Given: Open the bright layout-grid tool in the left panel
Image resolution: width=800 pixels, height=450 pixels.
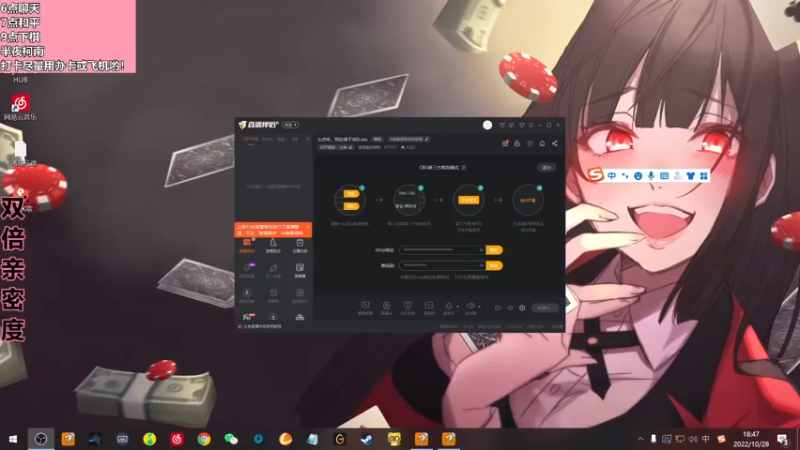Looking at the screenshot, I should [x=300, y=270].
